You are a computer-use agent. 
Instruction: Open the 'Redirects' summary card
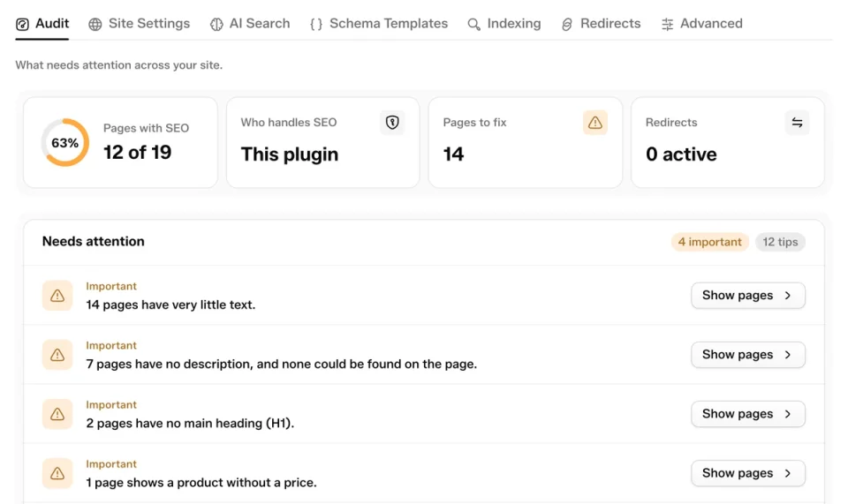coord(727,143)
